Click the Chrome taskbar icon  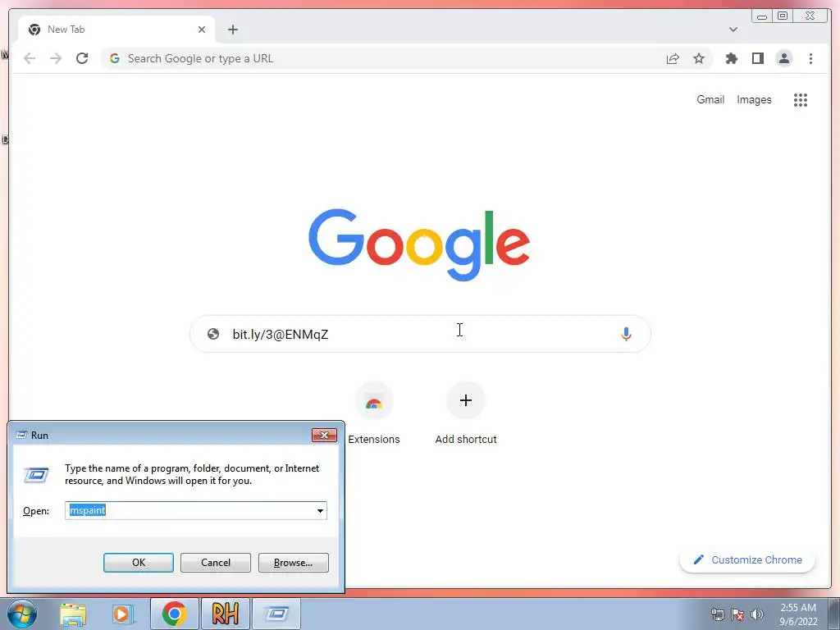point(174,614)
